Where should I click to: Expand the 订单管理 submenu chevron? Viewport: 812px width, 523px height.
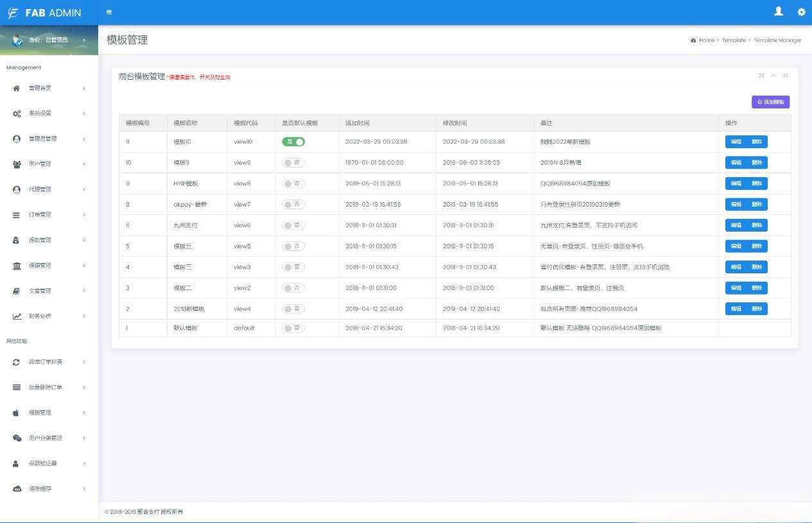pos(83,215)
